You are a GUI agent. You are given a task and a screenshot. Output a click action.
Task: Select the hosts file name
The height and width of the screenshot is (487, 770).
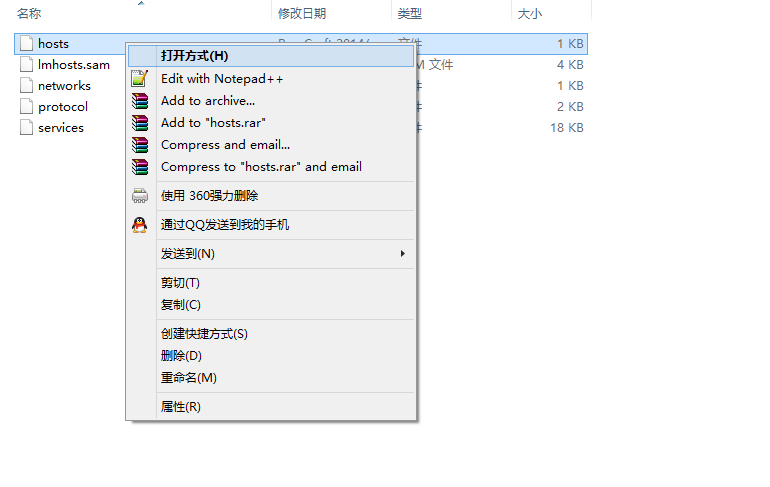coord(54,44)
